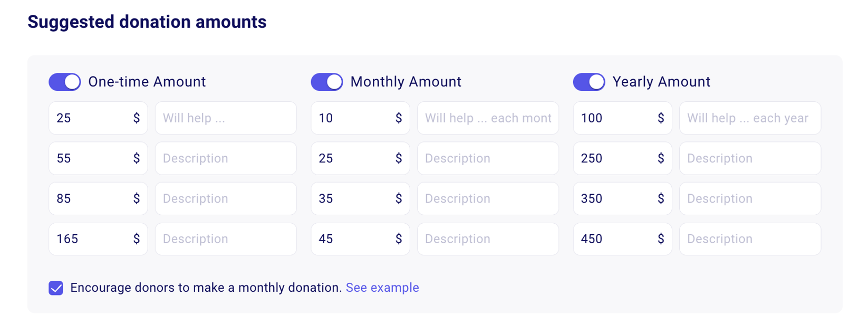Open the See example link
This screenshot has height=334, width=868.
[x=382, y=288]
